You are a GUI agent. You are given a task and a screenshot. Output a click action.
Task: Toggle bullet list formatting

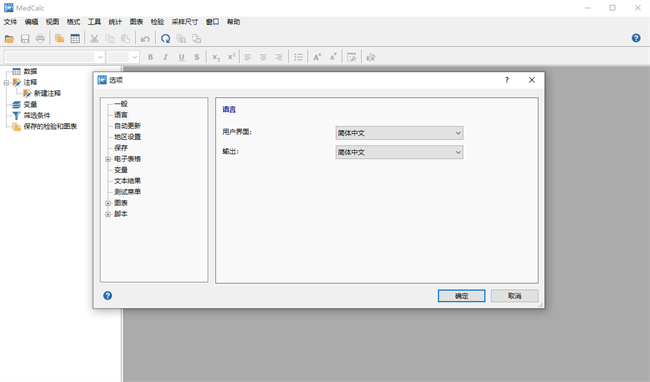pyautogui.click(x=298, y=57)
